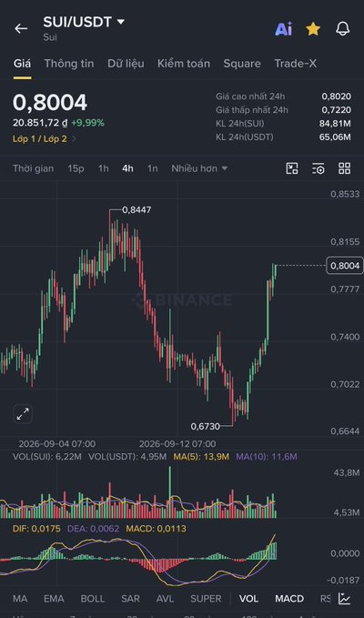
Task: Click the 24h low value 0,7220
Action: (337, 110)
